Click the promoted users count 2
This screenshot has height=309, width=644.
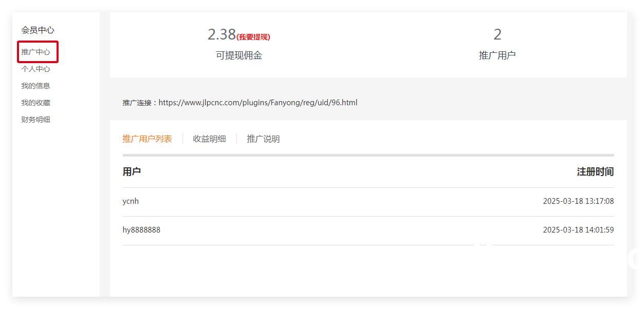[498, 34]
